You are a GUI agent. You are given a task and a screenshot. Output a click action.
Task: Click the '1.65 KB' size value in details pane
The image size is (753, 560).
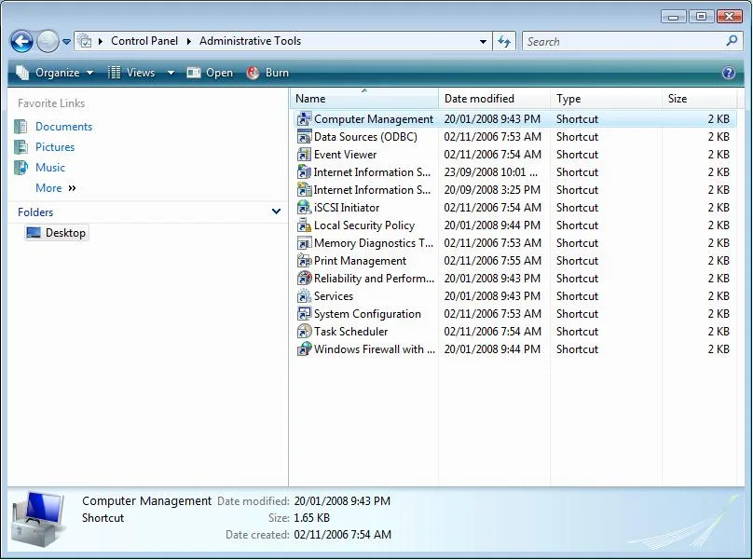311,518
